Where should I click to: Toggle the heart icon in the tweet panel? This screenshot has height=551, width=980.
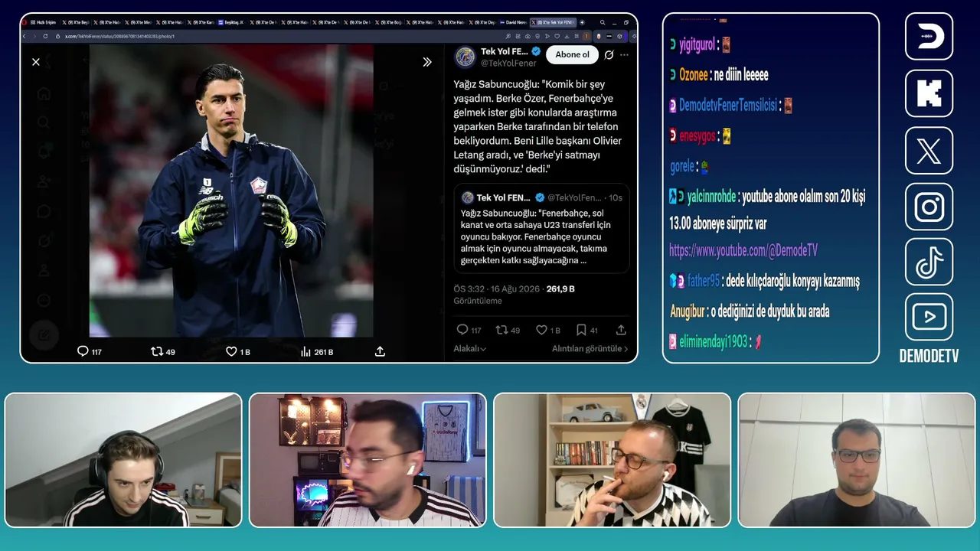coord(541,330)
